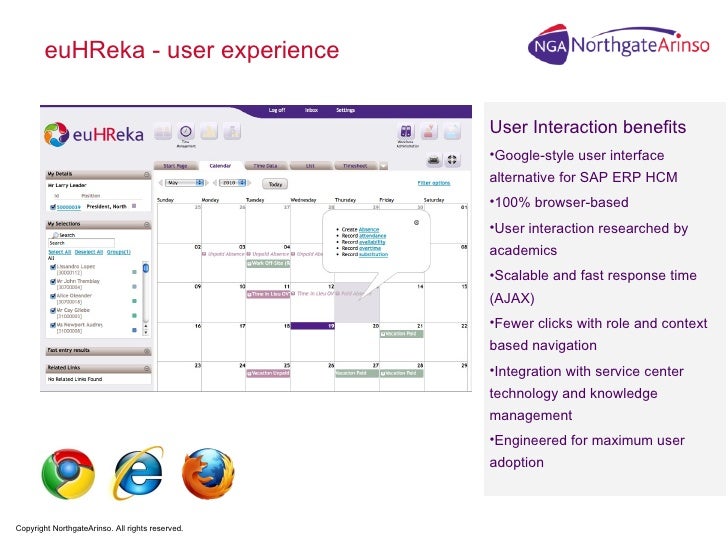Image resolution: width=728 pixels, height=546 pixels.
Task: Uncheck Ms Newport Audrey checkbox
Action: point(52,325)
